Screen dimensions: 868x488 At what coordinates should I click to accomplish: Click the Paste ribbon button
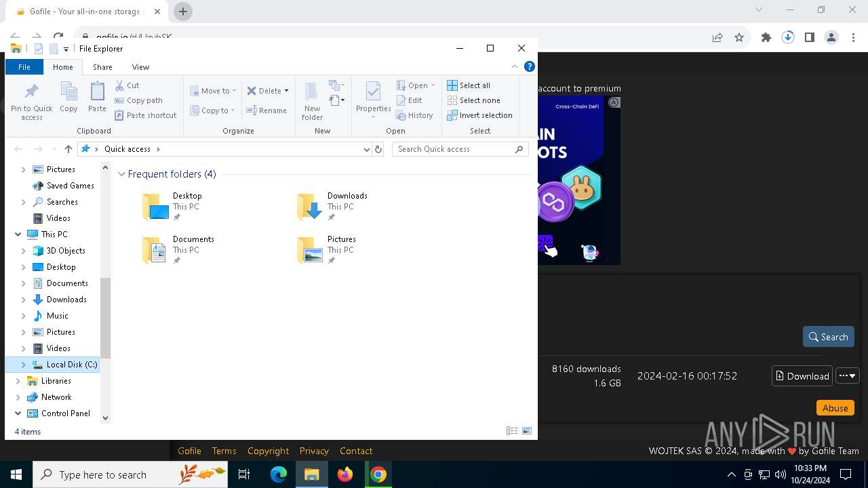tap(97, 97)
